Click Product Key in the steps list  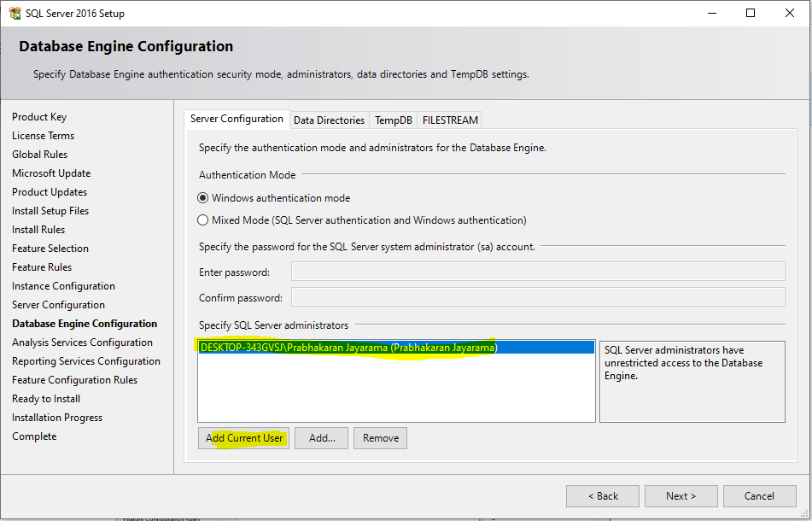click(39, 117)
